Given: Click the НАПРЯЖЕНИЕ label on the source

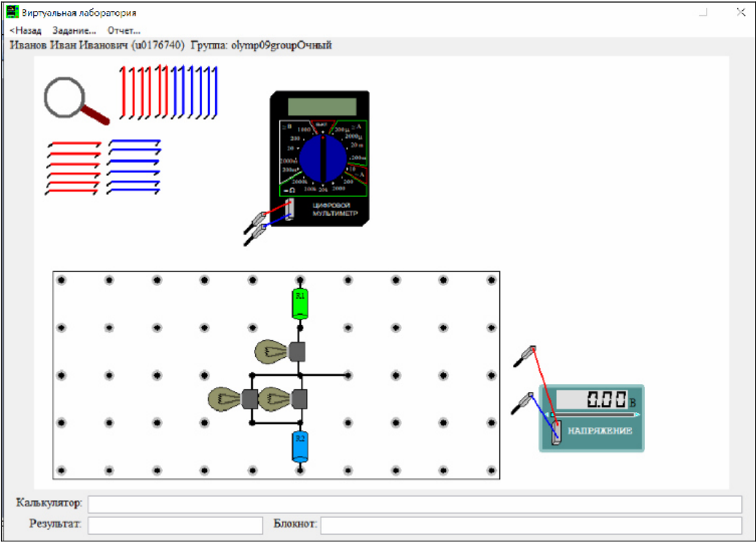Looking at the screenshot, I should tap(600, 430).
